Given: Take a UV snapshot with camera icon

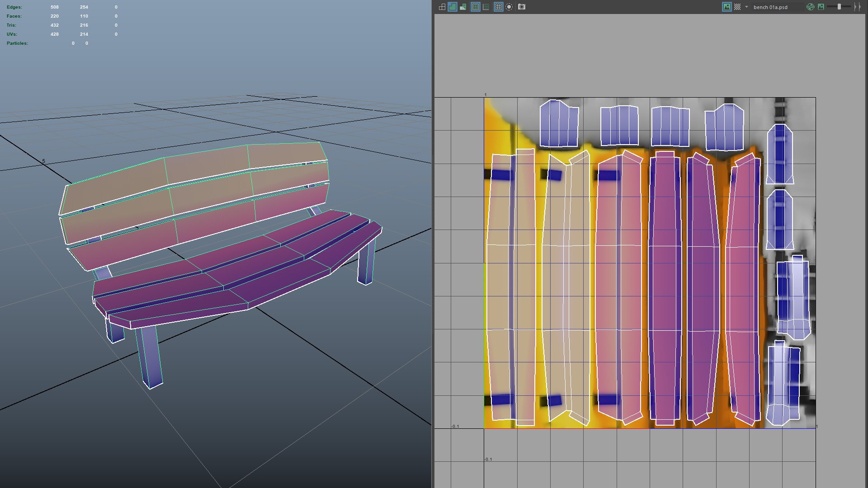Looking at the screenshot, I should point(522,7).
